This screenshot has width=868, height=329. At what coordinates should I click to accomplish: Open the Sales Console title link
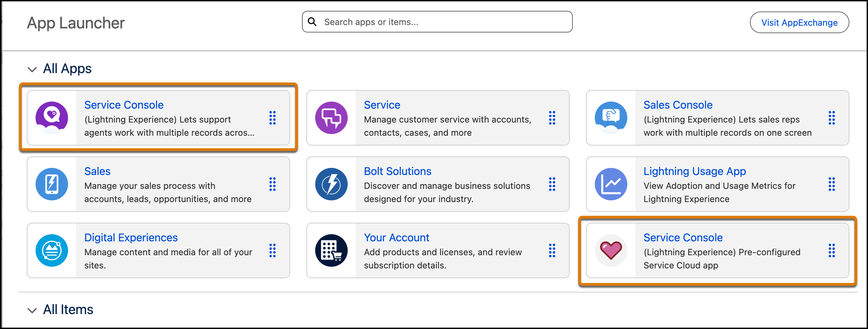(x=678, y=105)
